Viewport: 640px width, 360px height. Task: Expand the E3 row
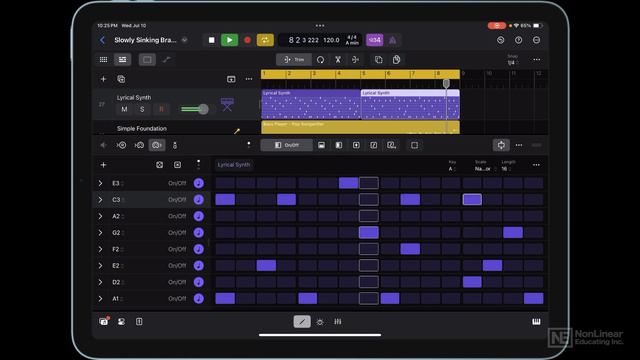tap(100, 183)
